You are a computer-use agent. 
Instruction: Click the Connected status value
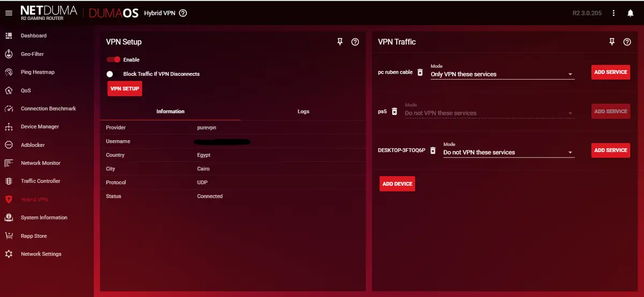pyautogui.click(x=210, y=196)
